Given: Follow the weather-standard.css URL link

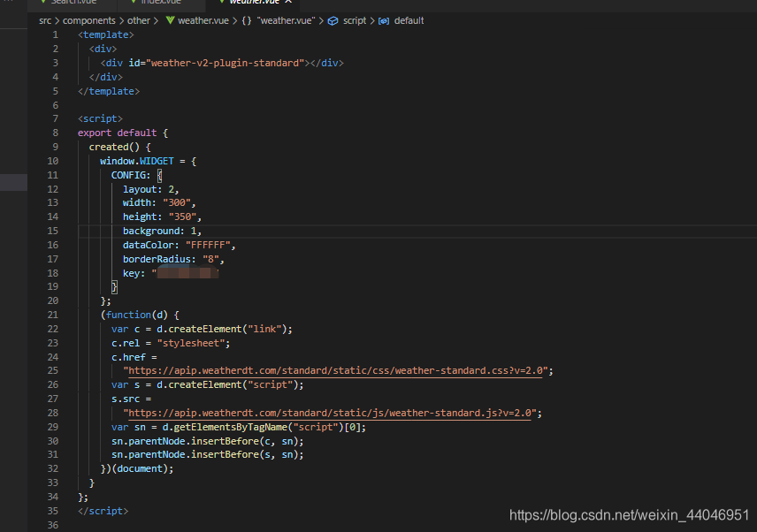Looking at the screenshot, I should pyautogui.click(x=335, y=370).
